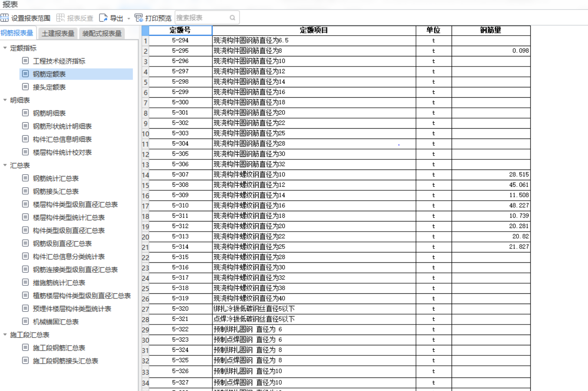Open the 钢筋接头汇总表 report
The width and height of the screenshot is (588, 391).
point(56,192)
